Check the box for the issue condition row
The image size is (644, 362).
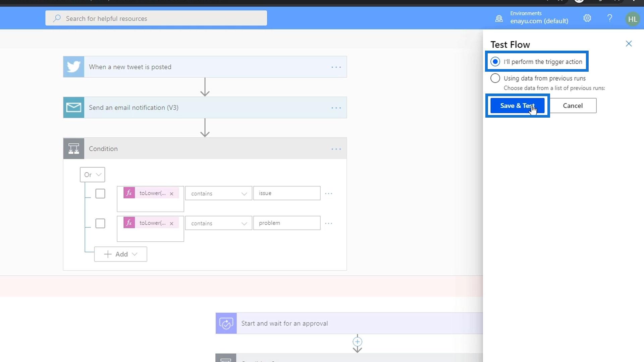[100, 194]
